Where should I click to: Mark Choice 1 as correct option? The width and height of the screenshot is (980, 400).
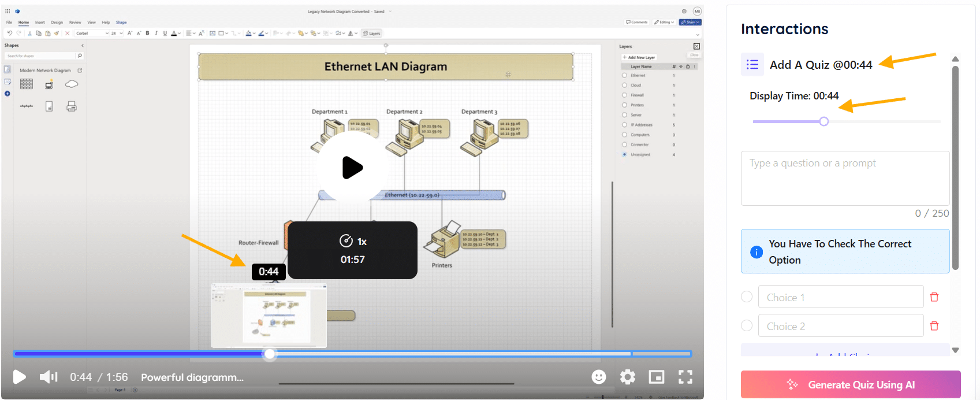click(747, 297)
